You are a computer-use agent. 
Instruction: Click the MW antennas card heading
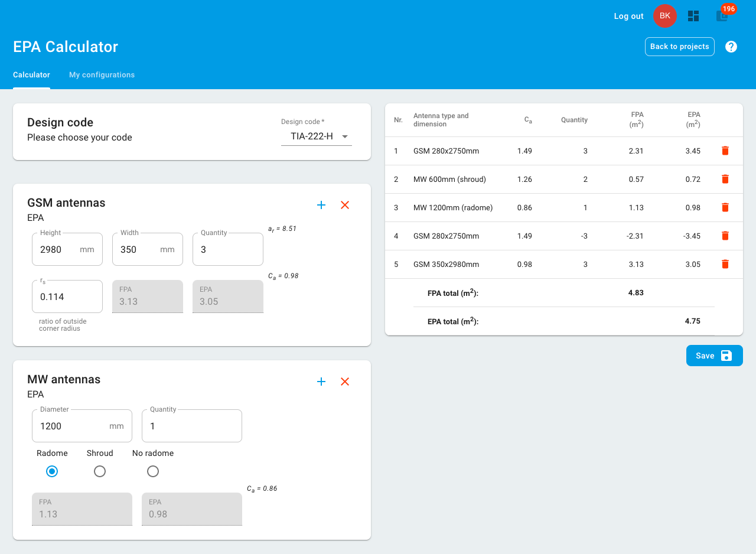[64, 379]
